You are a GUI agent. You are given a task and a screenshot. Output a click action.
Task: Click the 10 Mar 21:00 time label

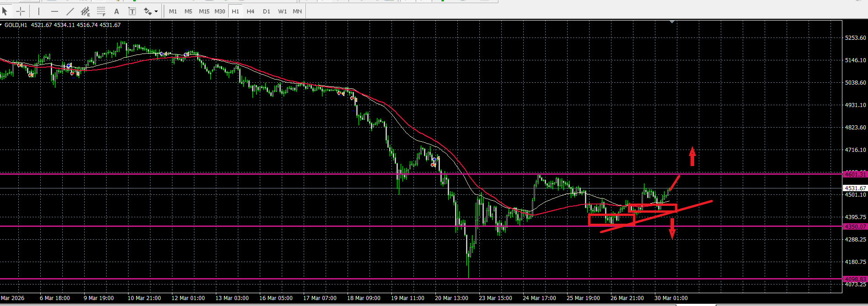[144, 298]
